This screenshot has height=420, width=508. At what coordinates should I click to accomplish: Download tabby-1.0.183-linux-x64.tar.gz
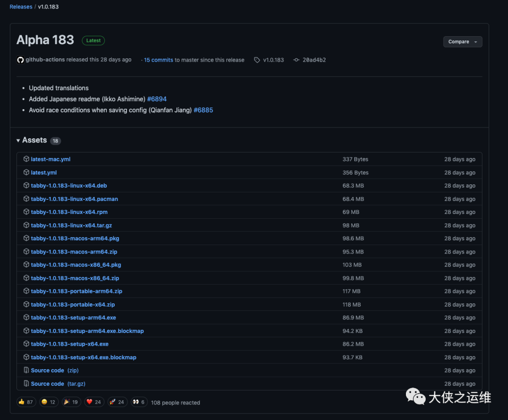pyautogui.click(x=71, y=225)
